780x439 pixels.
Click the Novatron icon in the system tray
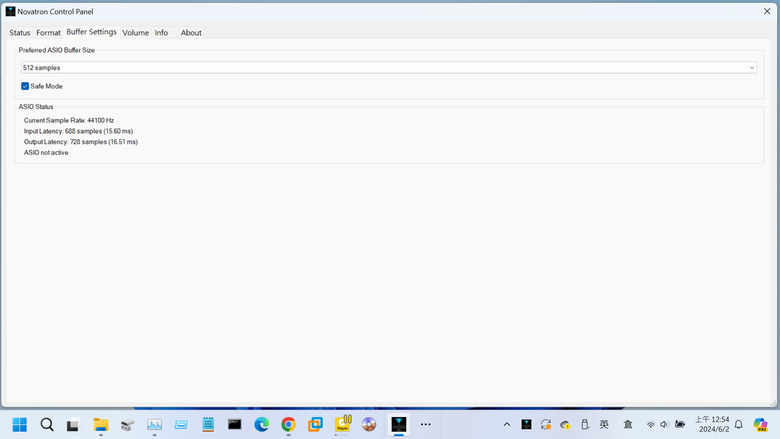click(526, 424)
